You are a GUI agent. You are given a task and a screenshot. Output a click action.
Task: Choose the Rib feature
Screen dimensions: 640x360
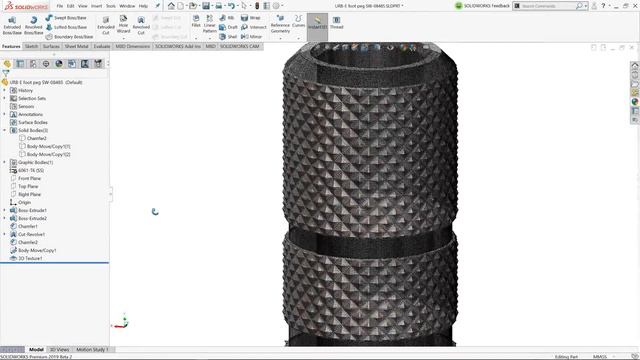[227, 18]
